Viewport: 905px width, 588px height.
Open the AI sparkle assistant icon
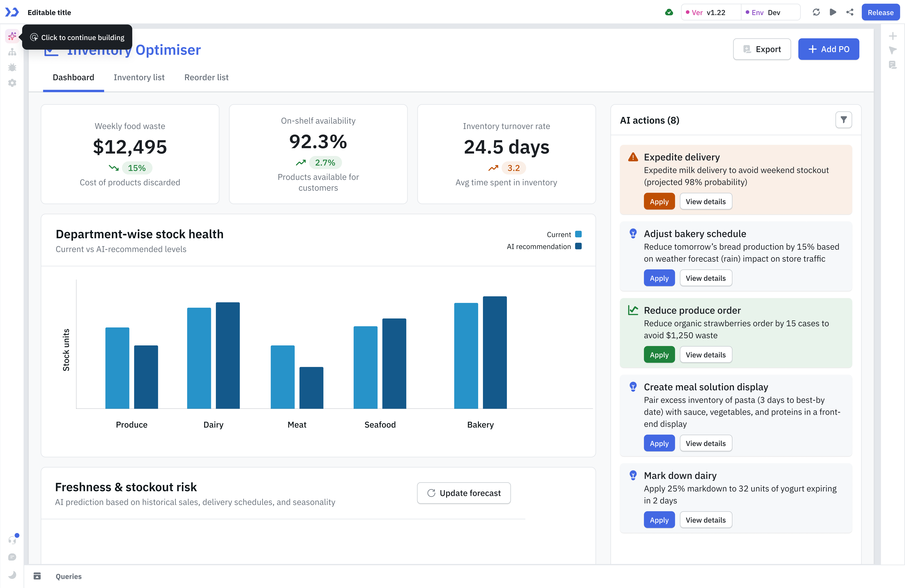pyautogui.click(x=12, y=36)
